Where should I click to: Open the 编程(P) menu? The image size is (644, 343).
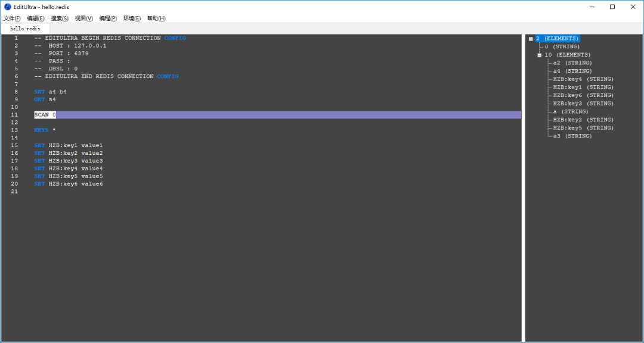click(x=108, y=18)
